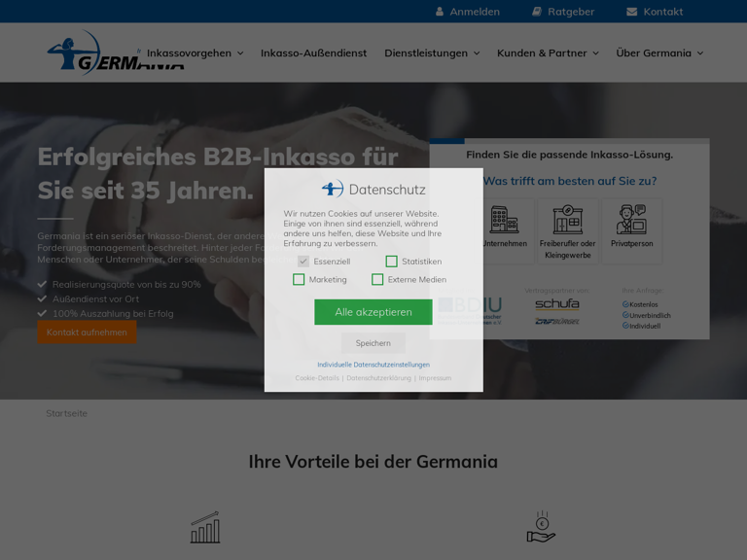Click the Kontakt aufnehmen button
Viewport: 747px width, 560px height.
tap(87, 332)
